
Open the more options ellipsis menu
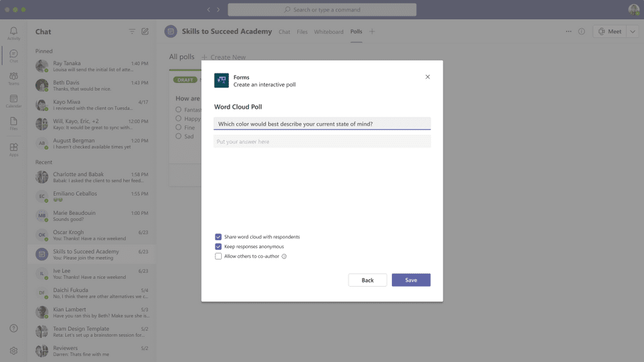[569, 32]
